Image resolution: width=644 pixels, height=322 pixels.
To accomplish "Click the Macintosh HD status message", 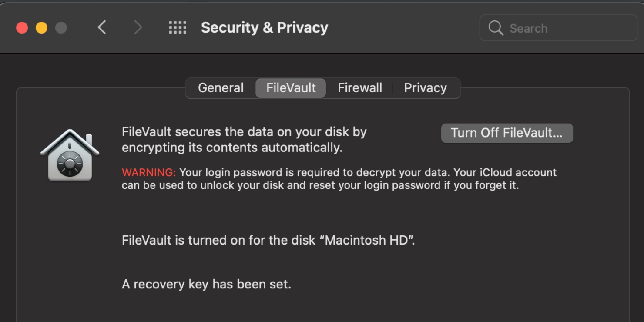I will [268, 240].
